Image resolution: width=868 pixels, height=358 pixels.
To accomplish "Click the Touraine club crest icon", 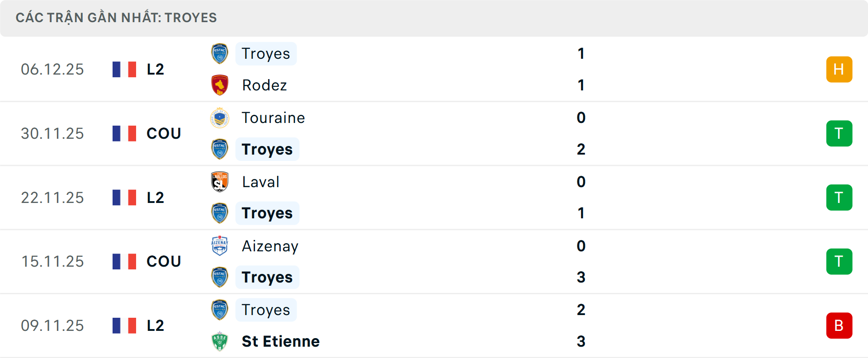I will pyautogui.click(x=220, y=118).
